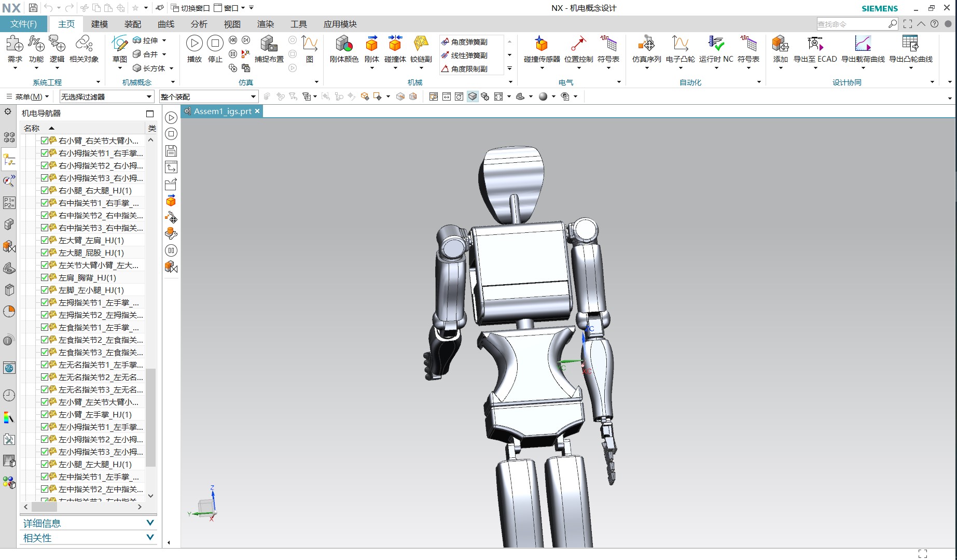The image size is (957, 560).
Task: Click the Graph icon (图) in simulation group
Action: [x=310, y=49]
